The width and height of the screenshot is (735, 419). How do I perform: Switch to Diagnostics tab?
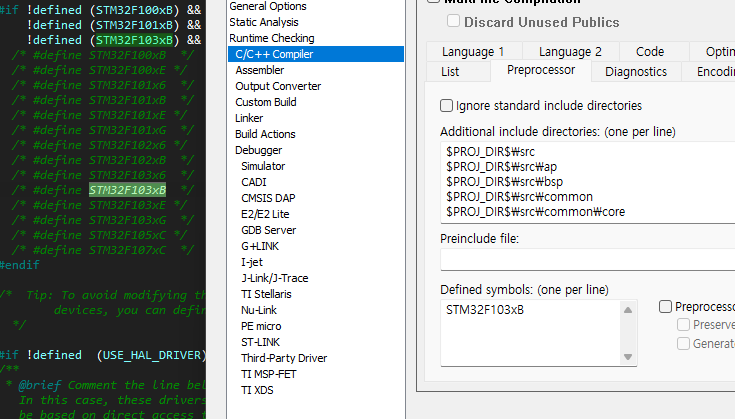click(x=636, y=72)
